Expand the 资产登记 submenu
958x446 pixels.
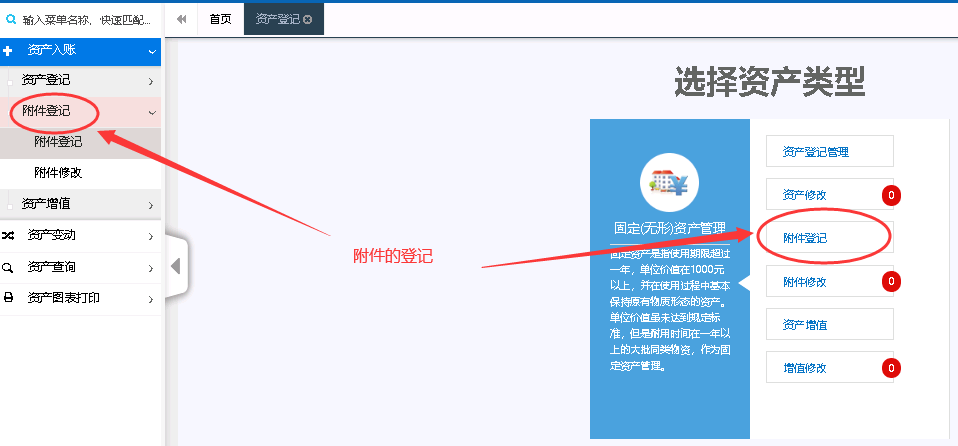tap(151, 81)
